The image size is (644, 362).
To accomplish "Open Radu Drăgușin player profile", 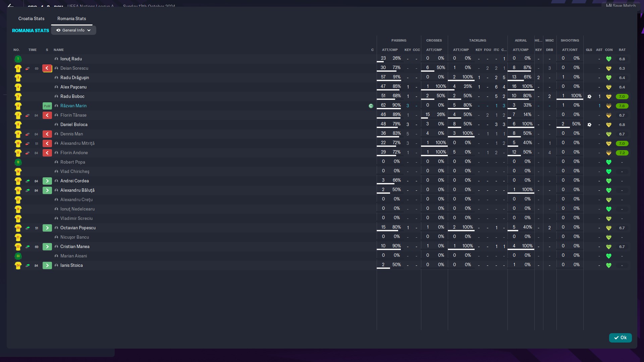I will click(74, 77).
